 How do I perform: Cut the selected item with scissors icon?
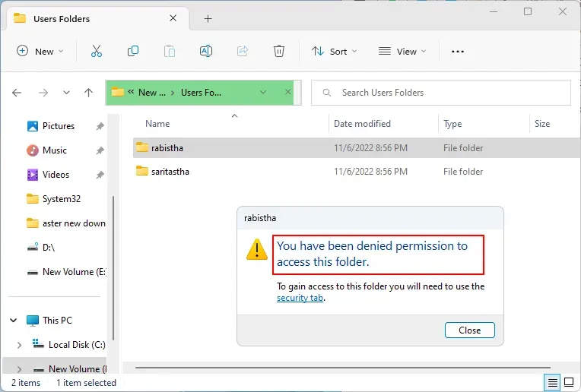coord(97,51)
